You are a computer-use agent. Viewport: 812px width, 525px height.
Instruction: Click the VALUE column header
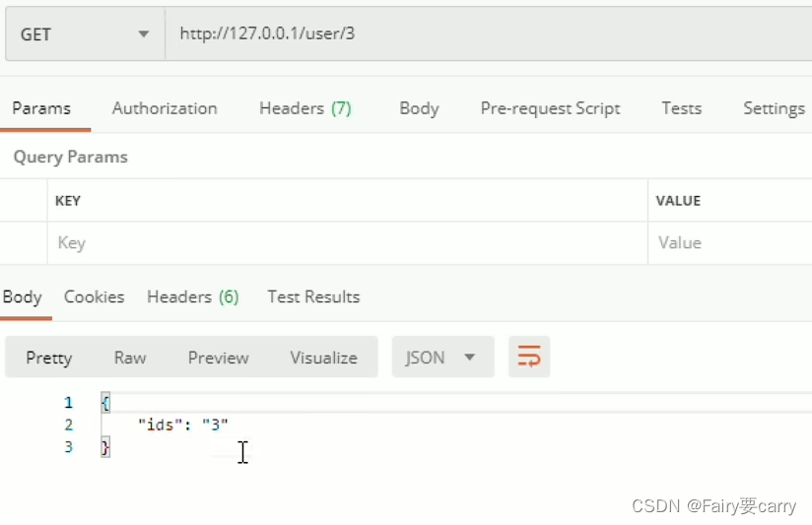(x=678, y=201)
